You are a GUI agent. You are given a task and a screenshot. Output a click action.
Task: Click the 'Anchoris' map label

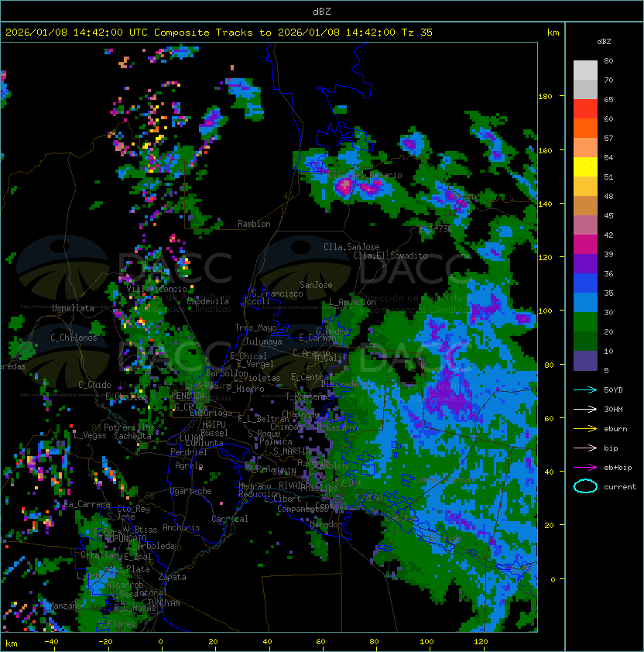point(181,527)
